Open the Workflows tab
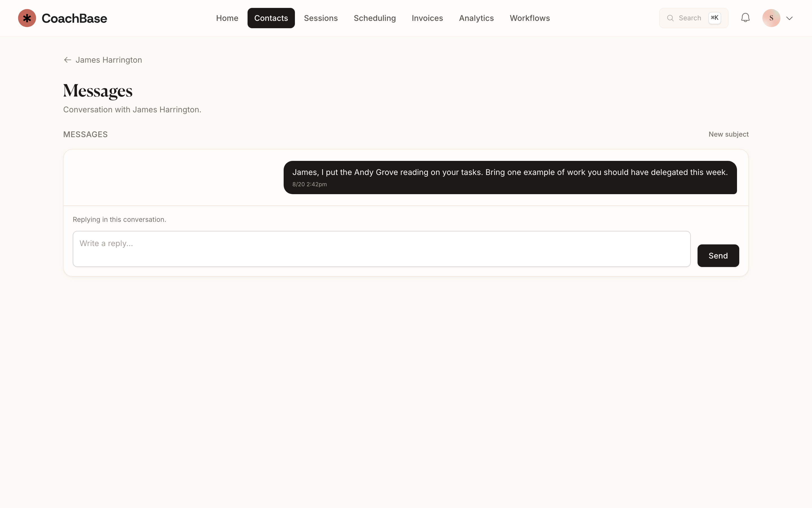The image size is (812, 508). coord(530,18)
